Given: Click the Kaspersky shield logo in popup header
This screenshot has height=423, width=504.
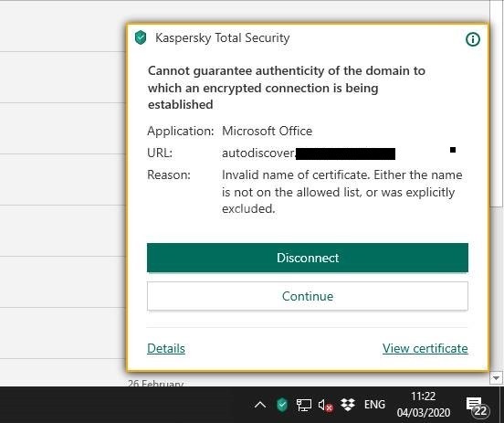Looking at the screenshot, I should (x=141, y=37).
